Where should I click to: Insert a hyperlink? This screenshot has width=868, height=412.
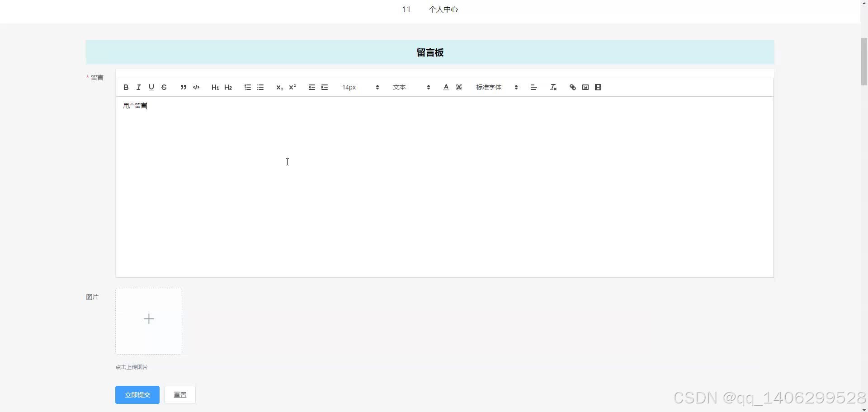pos(573,87)
